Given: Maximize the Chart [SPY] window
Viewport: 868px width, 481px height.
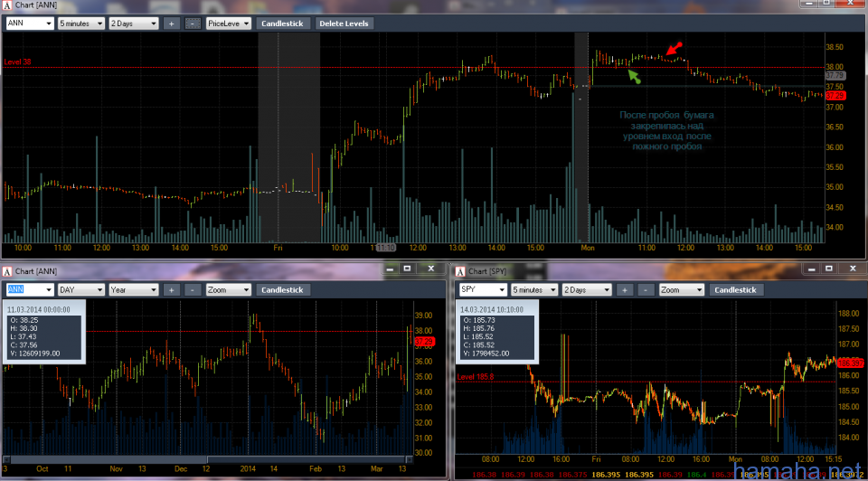Looking at the screenshot, I should [x=829, y=269].
